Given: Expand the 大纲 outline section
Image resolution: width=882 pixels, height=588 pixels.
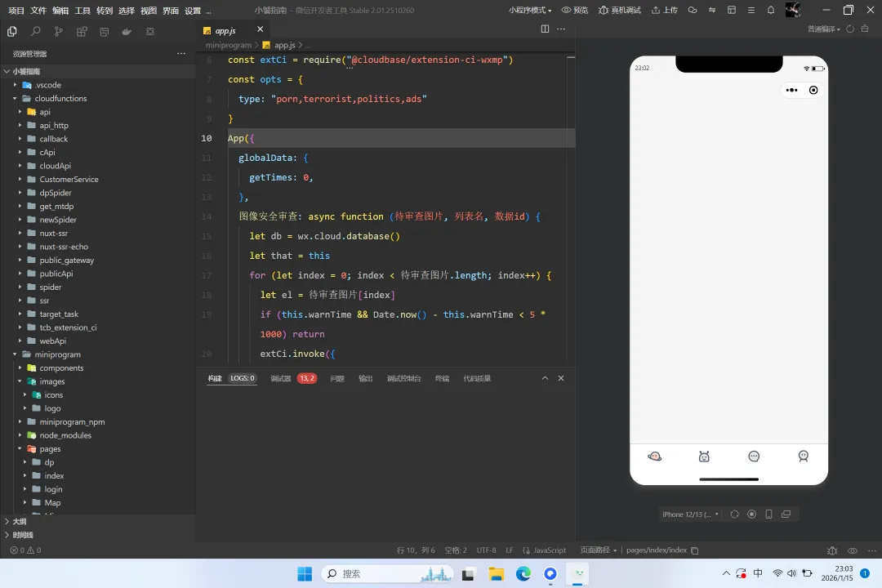Looking at the screenshot, I should (98, 522).
